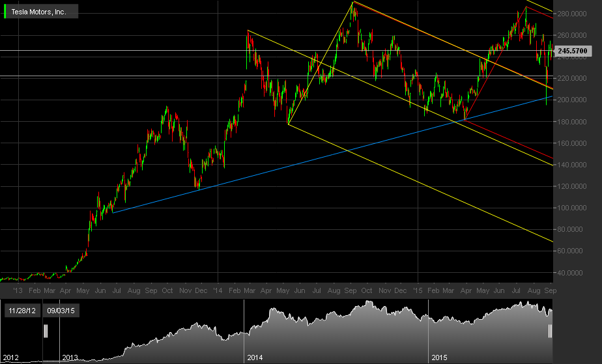Click the 40.0000 price axis label
This screenshot has height=364, width=602.
pos(573,273)
